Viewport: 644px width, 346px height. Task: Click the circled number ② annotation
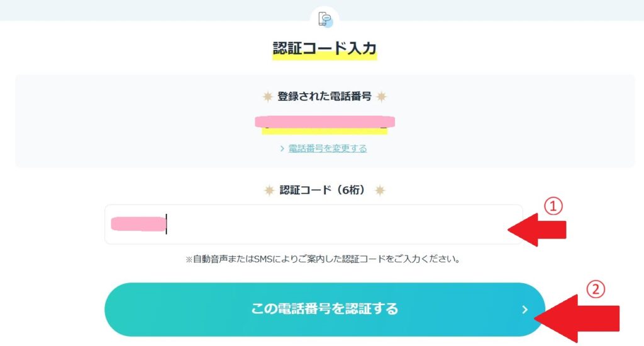click(x=596, y=289)
